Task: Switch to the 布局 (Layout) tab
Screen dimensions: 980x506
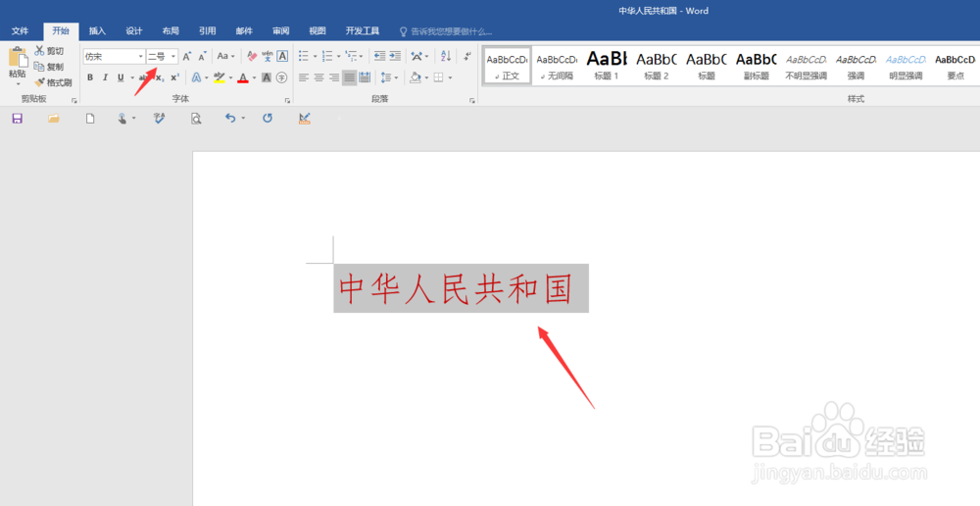Action: pyautogui.click(x=171, y=30)
